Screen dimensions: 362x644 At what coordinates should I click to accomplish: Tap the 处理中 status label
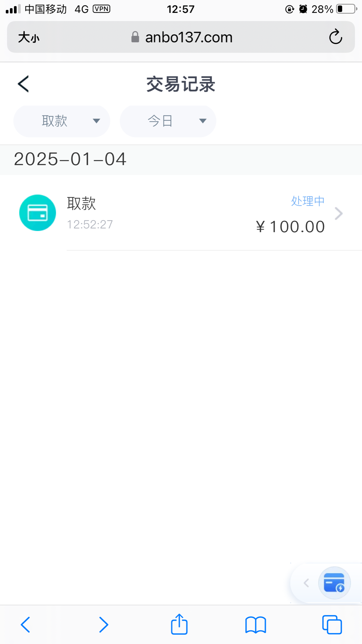point(307,201)
